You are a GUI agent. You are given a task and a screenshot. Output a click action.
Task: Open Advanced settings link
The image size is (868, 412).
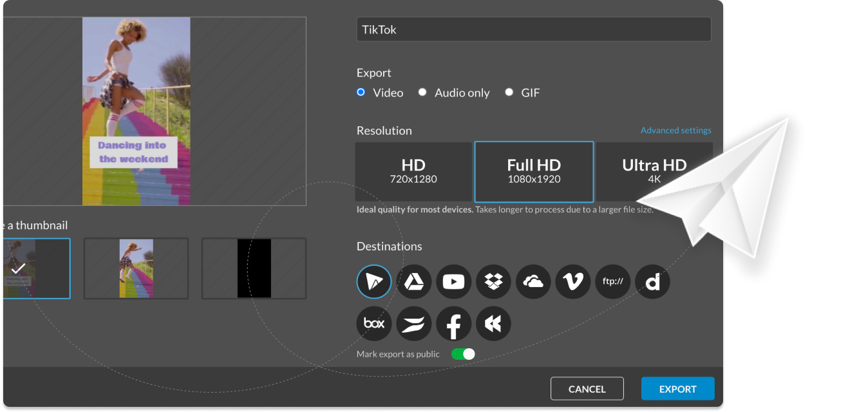click(675, 130)
